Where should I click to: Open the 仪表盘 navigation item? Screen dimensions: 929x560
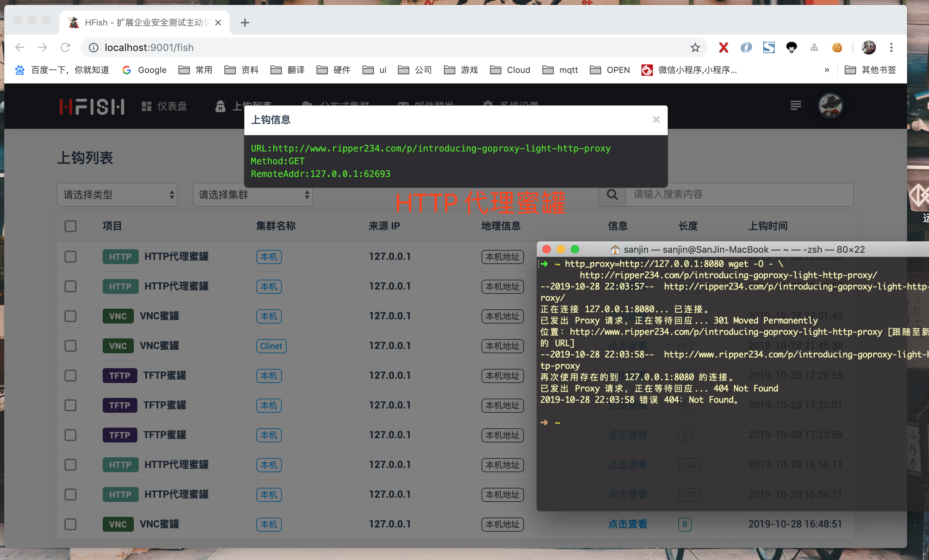[164, 106]
